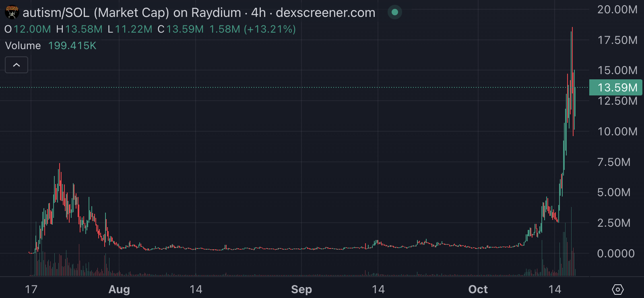Screen dimensions: 644x298
Task: Click the 0.0000 price axis label
Action: [615, 253]
